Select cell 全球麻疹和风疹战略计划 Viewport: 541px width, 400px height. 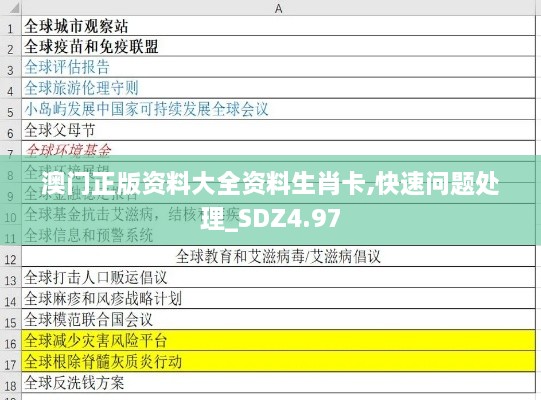pos(278,299)
